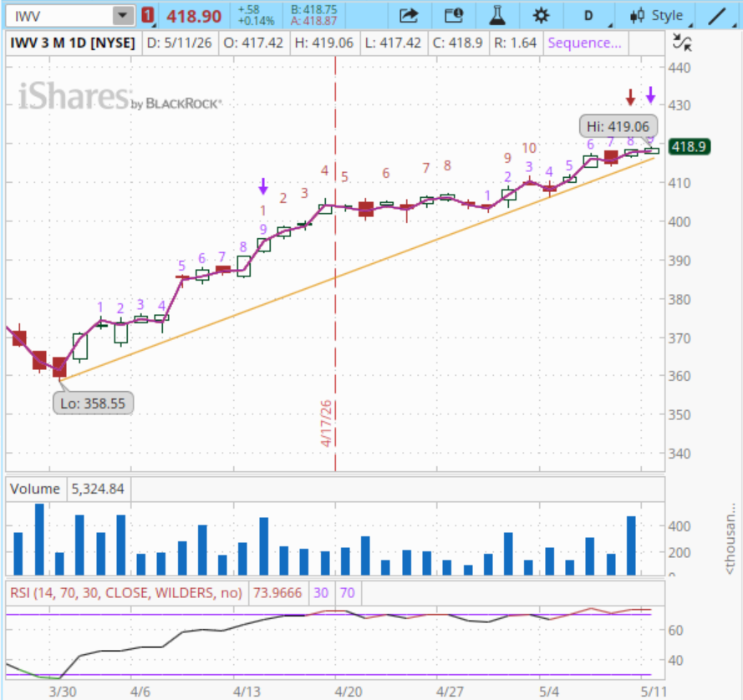Click the Volume study label
The height and width of the screenshot is (700, 743).
click(x=35, y=489)
